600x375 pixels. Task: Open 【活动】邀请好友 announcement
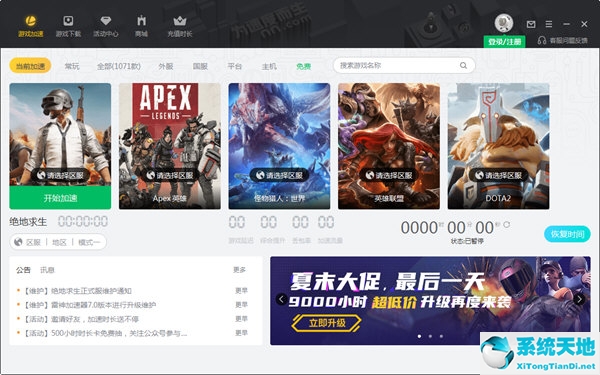click(82, 319)
